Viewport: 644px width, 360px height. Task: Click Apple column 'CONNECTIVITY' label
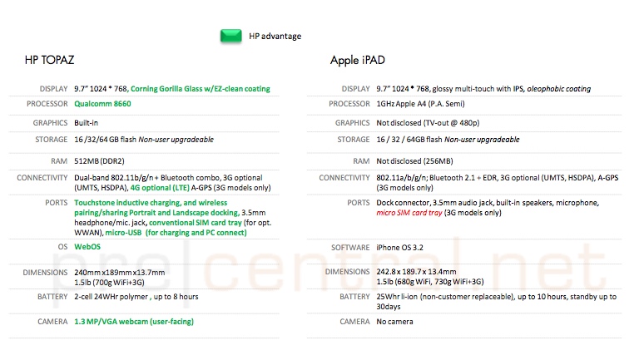344,178
